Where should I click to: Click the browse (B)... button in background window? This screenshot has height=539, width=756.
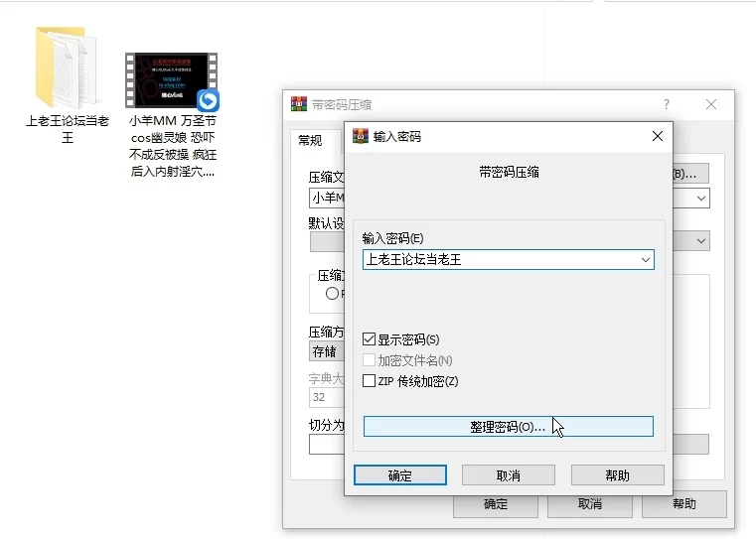click(x=690, y=174)
